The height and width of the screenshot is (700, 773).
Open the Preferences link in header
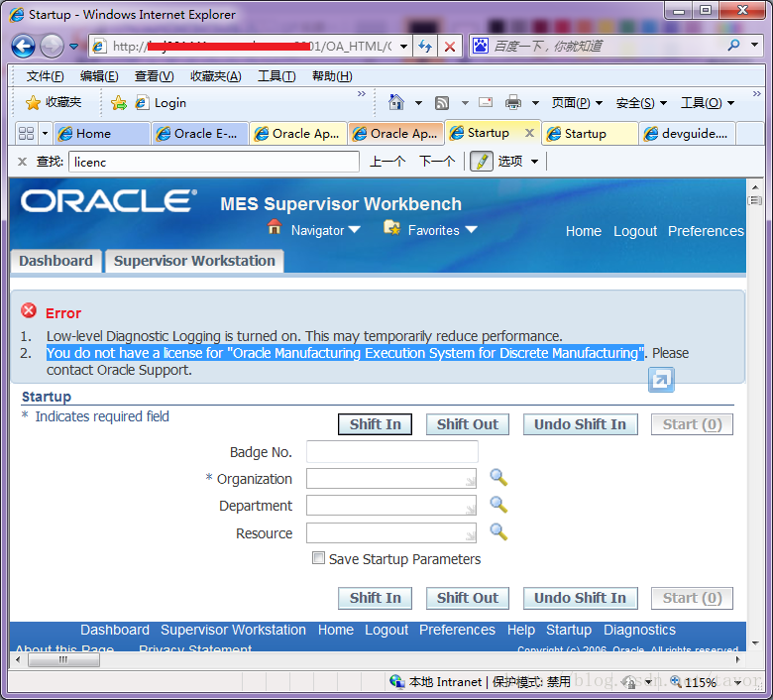click(706, 231)
